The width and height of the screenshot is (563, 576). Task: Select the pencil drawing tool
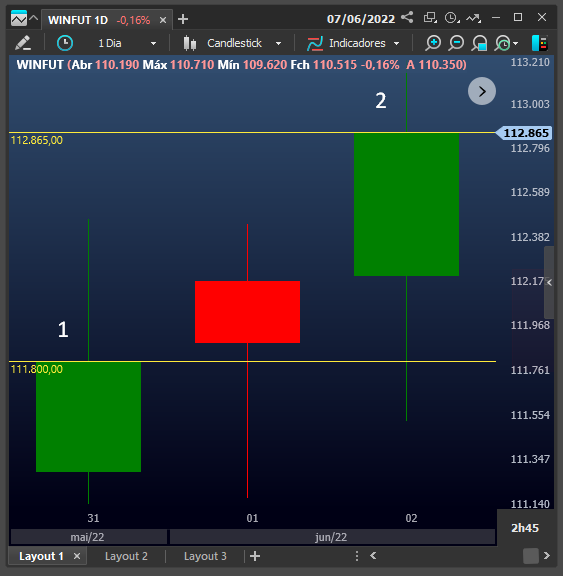tap(23, 43)
